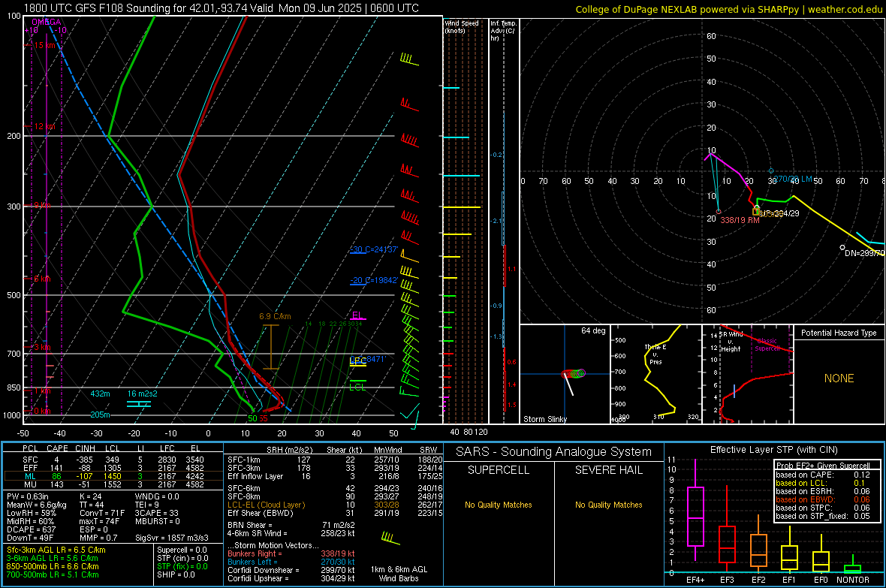Click the green LCL marker
The width and height of the screenshot is (886, 588).
coord(357,387)
